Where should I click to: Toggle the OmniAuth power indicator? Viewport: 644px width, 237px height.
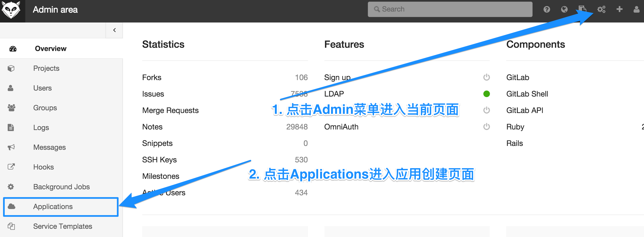click(x=486, y=127)
